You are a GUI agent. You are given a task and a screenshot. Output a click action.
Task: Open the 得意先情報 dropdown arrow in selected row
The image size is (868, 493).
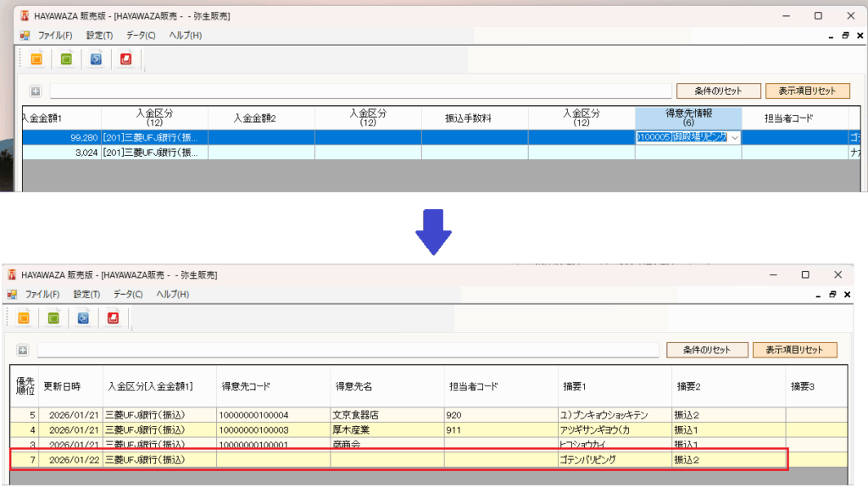pyautogui.click(x=734, y=137)
